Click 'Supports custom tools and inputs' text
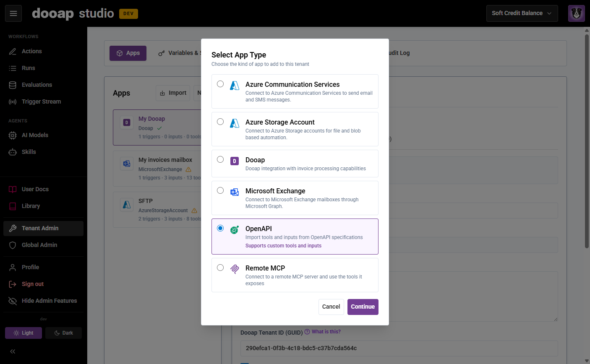 point(283,246)
